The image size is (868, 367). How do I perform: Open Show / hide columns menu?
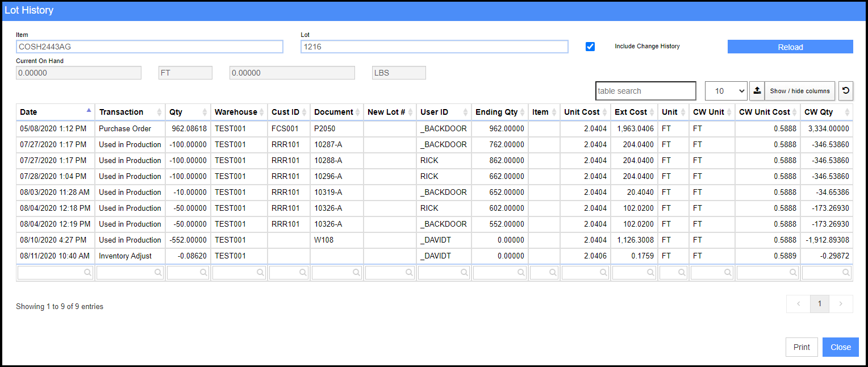pyautogui.click(x=800, y=91)
